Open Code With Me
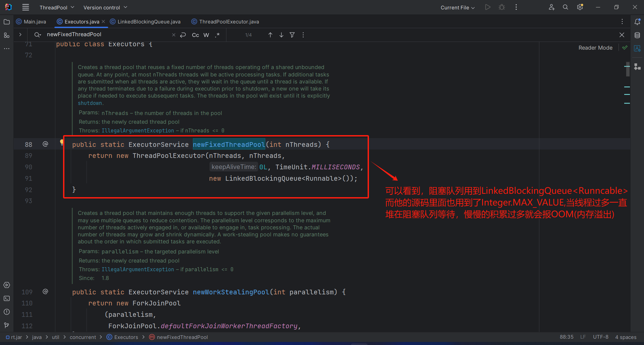 coord(551,7)
